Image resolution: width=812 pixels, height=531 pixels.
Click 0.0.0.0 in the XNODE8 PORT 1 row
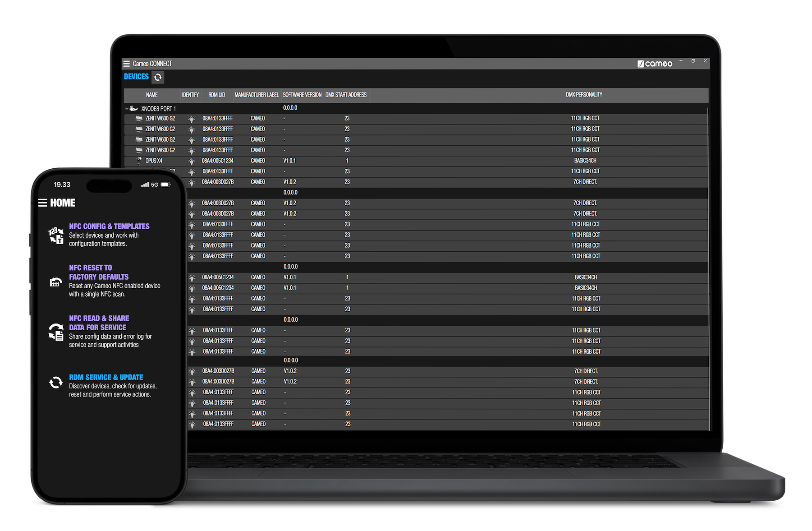pos(290,108)
